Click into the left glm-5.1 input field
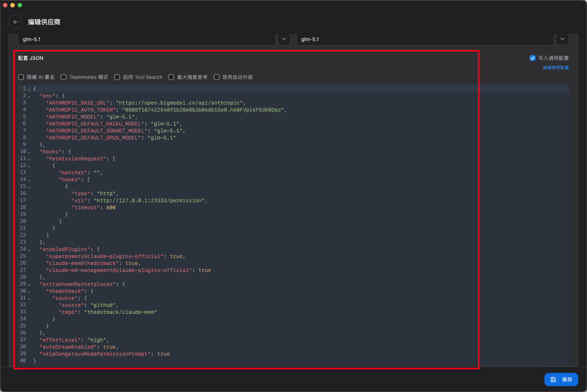The height and width of the screenshot is (392, 587). click(147, 39)
